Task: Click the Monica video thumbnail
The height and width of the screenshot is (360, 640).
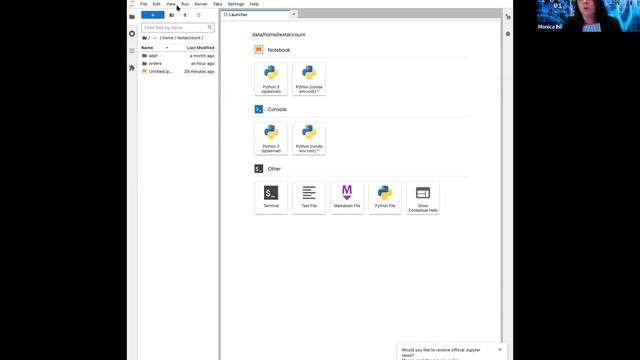Action: tap(588, 16)
